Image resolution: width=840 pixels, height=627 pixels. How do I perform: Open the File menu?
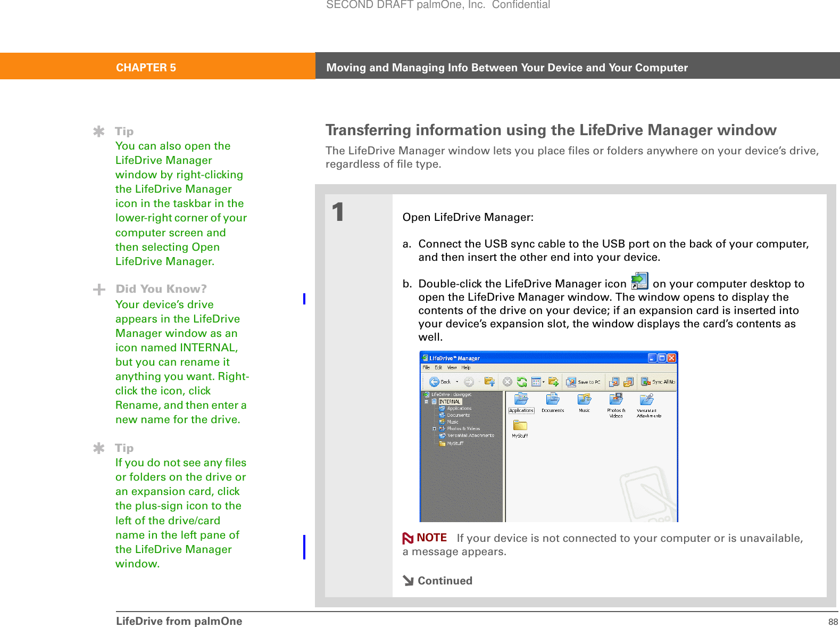(x=426, y=367)
